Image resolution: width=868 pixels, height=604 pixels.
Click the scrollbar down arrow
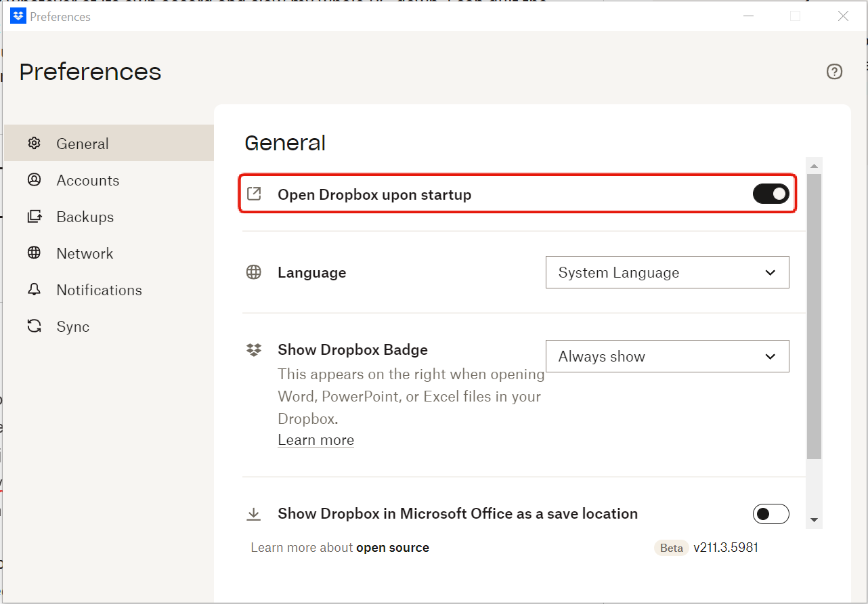(815, 520)
